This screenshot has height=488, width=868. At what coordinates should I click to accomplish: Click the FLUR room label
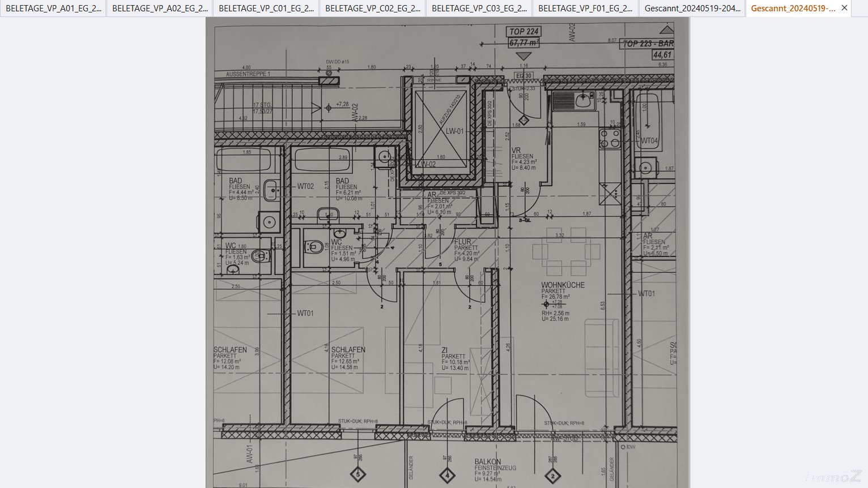click(462, 242)
